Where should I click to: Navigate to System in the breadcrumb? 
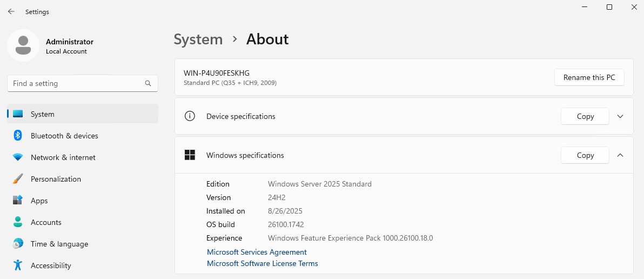pos(198,39)
